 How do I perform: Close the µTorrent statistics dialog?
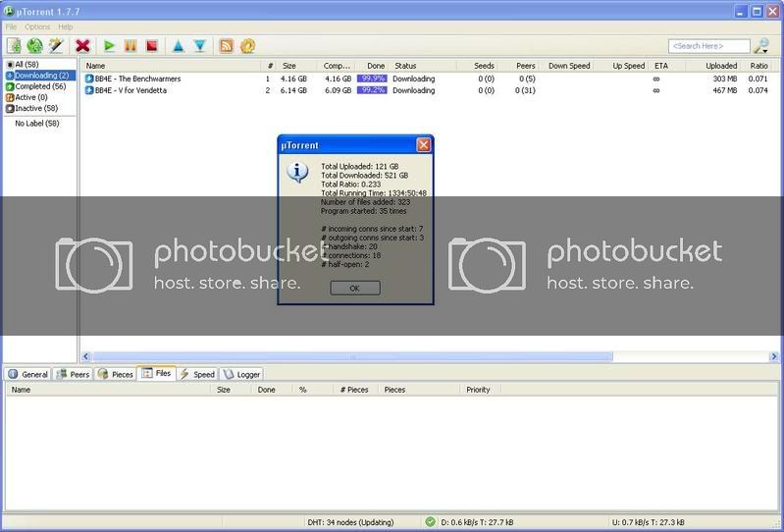(x=424, y=145)
